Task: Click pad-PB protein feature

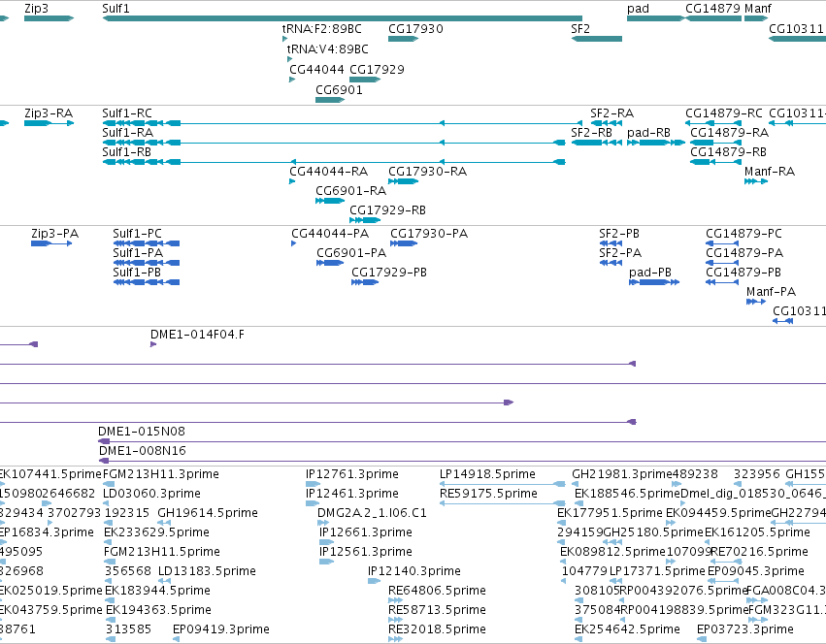Action: (x=654, y=282)
